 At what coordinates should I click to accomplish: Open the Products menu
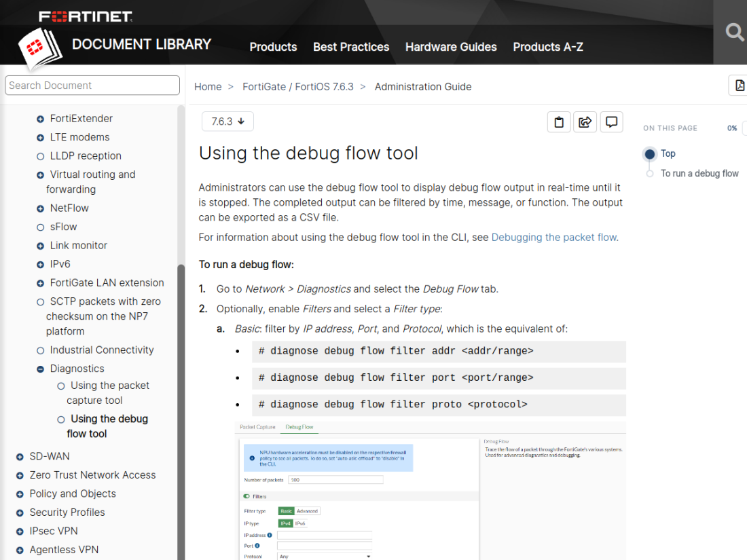coord(273,47)
